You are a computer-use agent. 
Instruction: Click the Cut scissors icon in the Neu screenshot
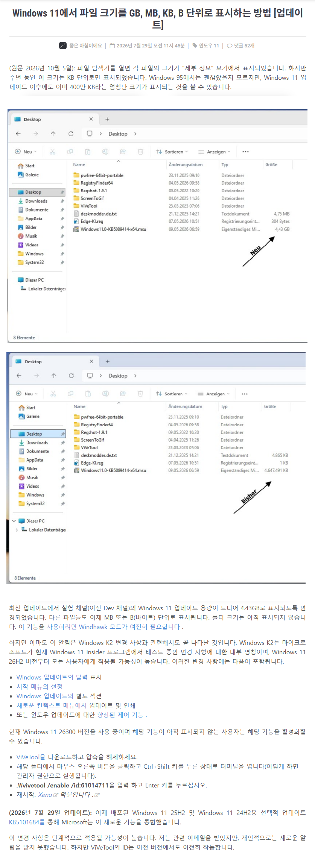[52, 152]
